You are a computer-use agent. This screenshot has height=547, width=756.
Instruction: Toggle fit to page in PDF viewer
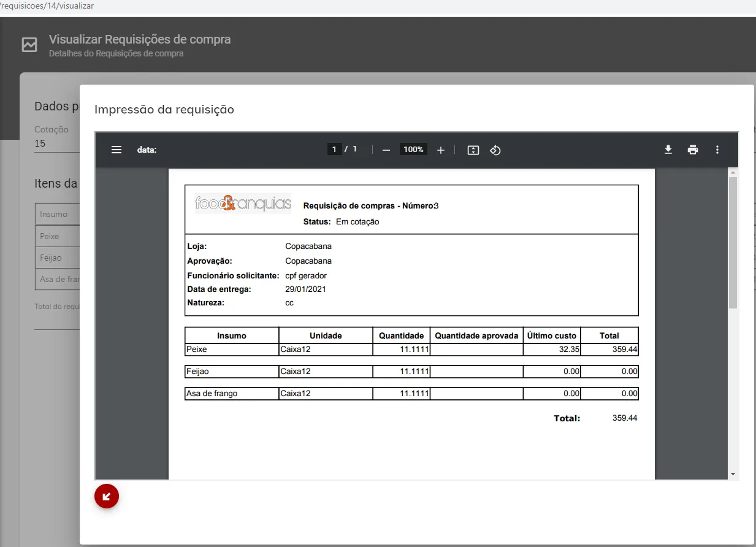[x=473, y=150]
